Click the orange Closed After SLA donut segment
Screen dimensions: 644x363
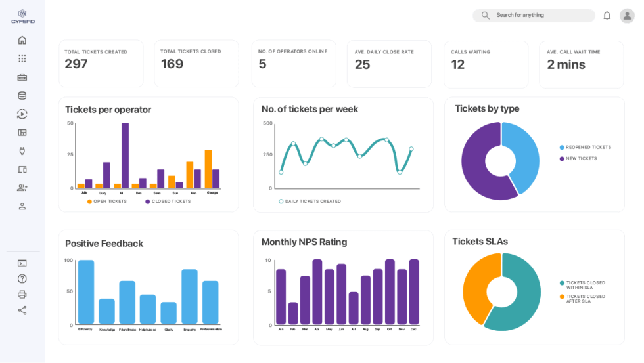[476, 287]
